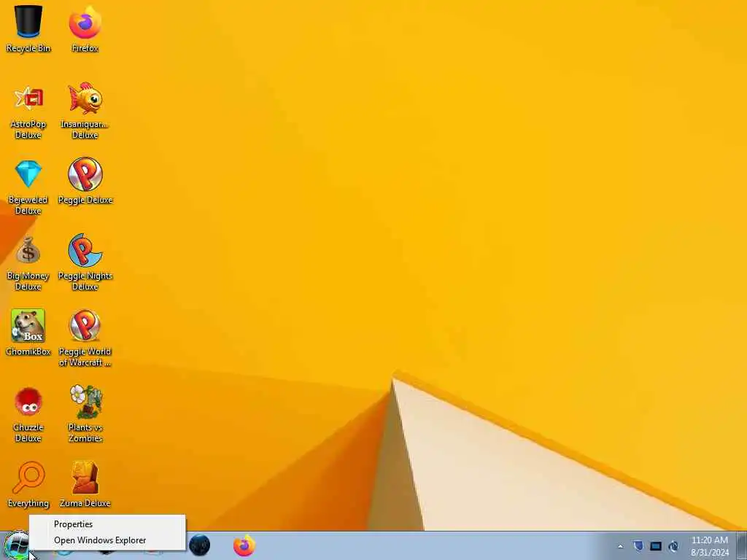Click the Windows Start orb
747x560 pixels.
16,545
